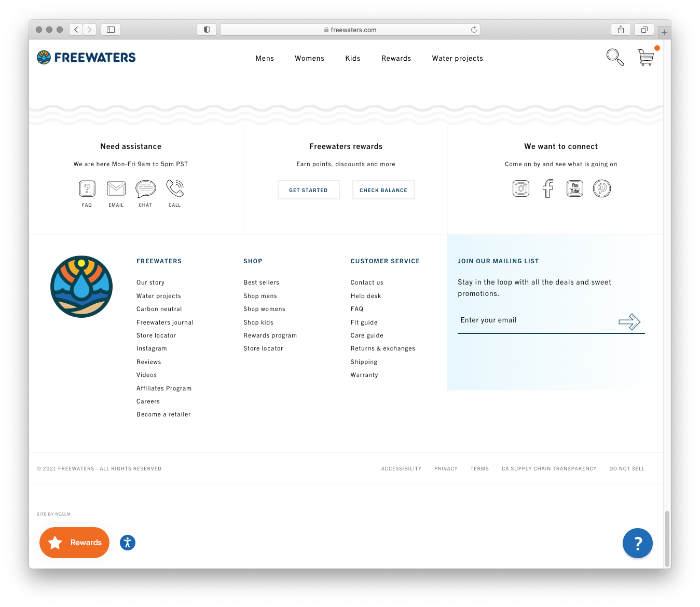
Task: Open the Reviews link
Action: [x=149, y=362]
